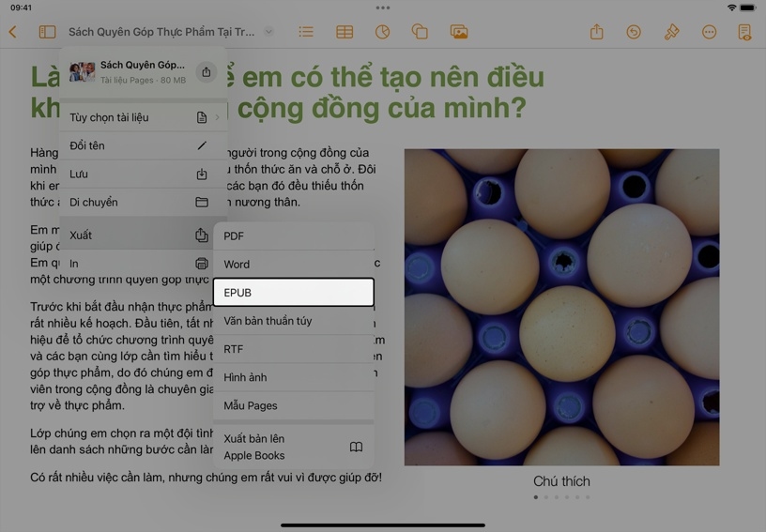The image size is (766, 532).
Task: Insert a table from toolbar
Action: 345,32
